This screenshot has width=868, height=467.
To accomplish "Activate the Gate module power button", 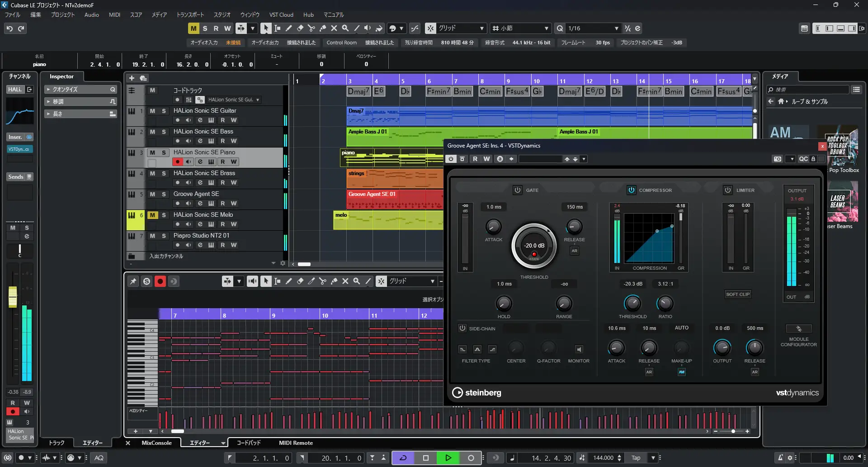I will 518,190.
